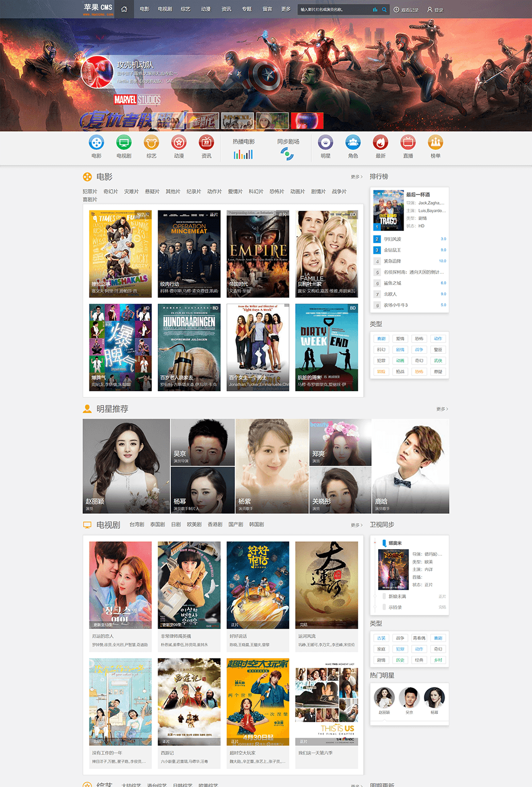
Task: Open 观看记录 viewing history
Action: pyautogui.click(x=406, y=10)
